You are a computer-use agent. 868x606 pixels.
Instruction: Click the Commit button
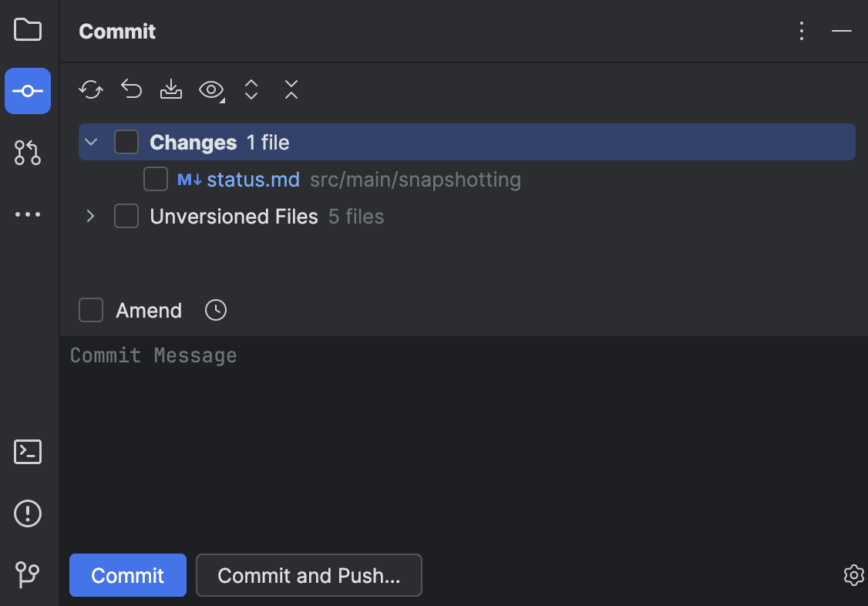[x=127, y=575]
